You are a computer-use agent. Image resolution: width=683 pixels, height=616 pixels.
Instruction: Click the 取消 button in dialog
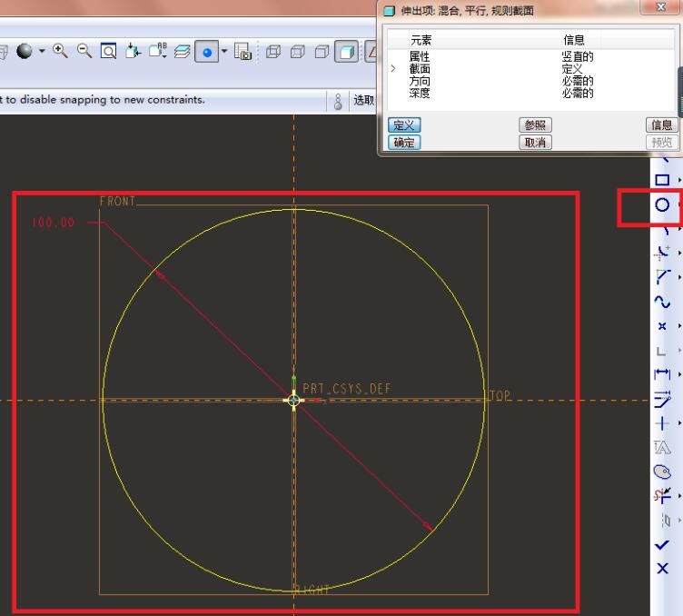click(x=535, y=143)
